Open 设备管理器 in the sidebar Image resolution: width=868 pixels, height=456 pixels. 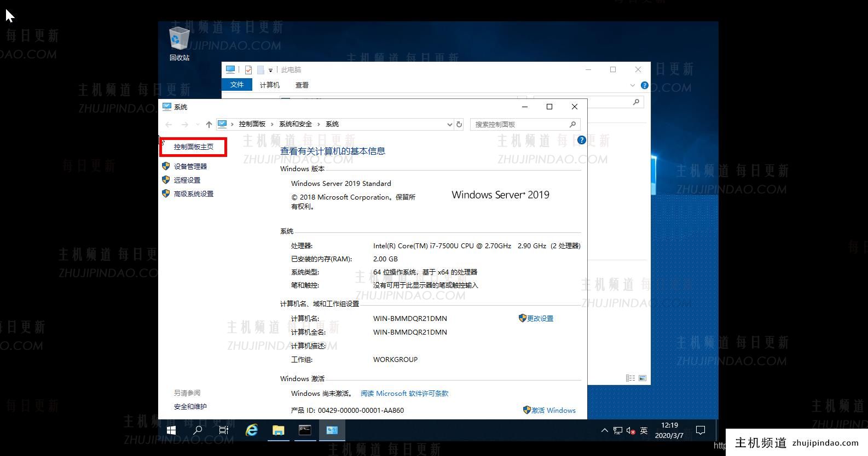coord(190,166)
